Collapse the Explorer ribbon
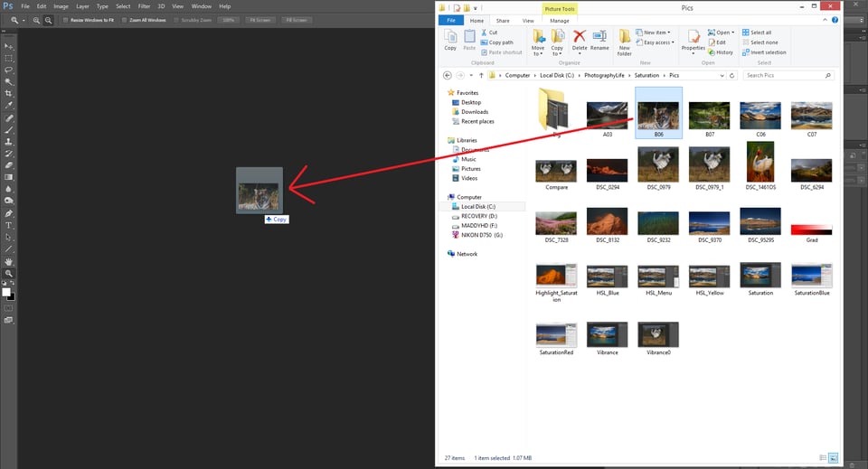This screenshot has width=868, height=469. (825, 20)
